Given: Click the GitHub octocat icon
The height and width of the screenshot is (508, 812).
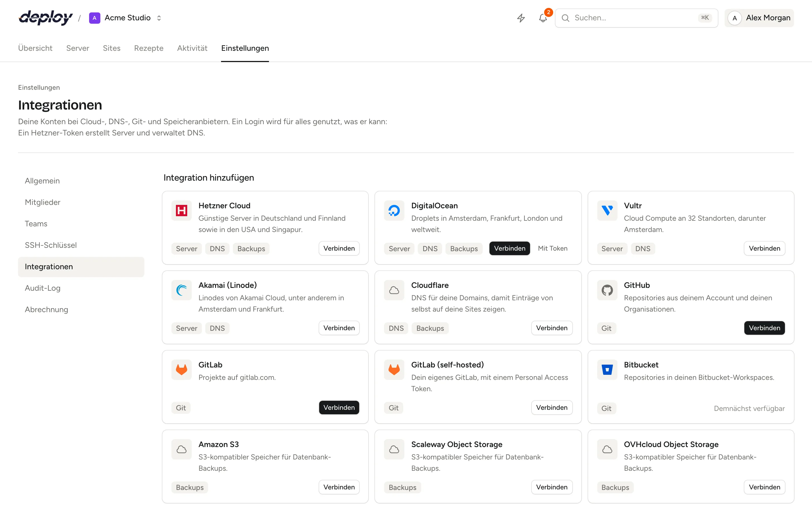Looking at the screenshot, I should tap(607, 290).
